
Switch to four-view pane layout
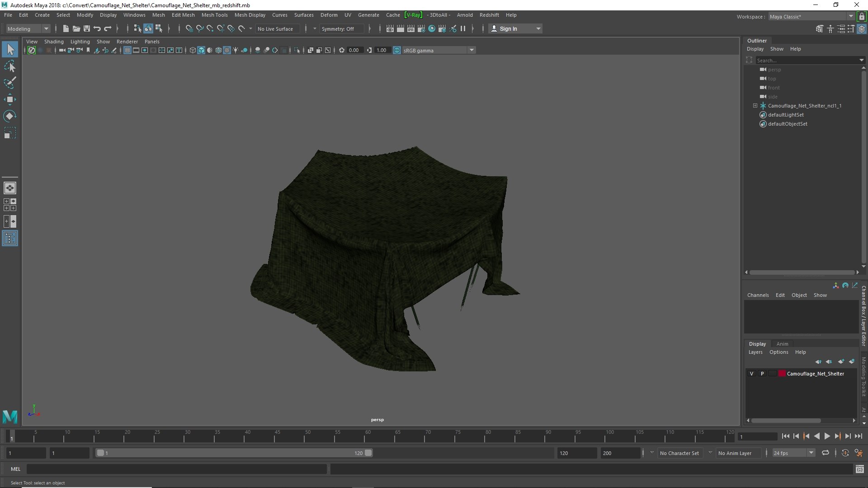[10, 205]
